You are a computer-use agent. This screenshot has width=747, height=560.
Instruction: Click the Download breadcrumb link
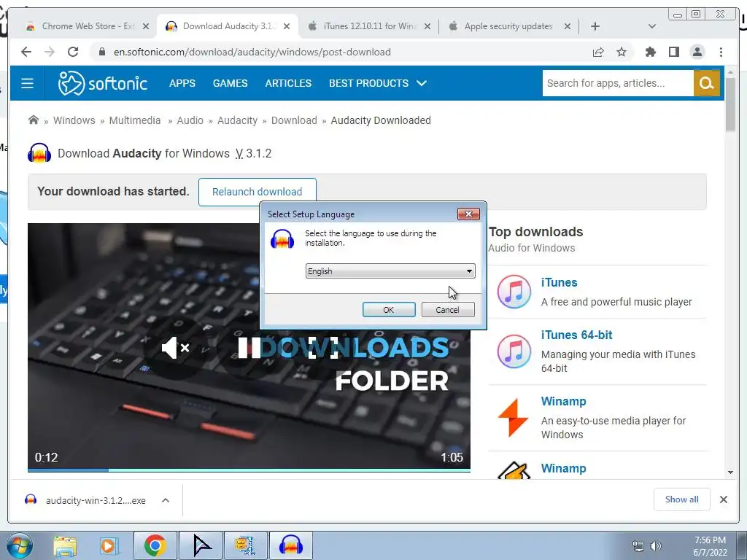tap(294, 120)
